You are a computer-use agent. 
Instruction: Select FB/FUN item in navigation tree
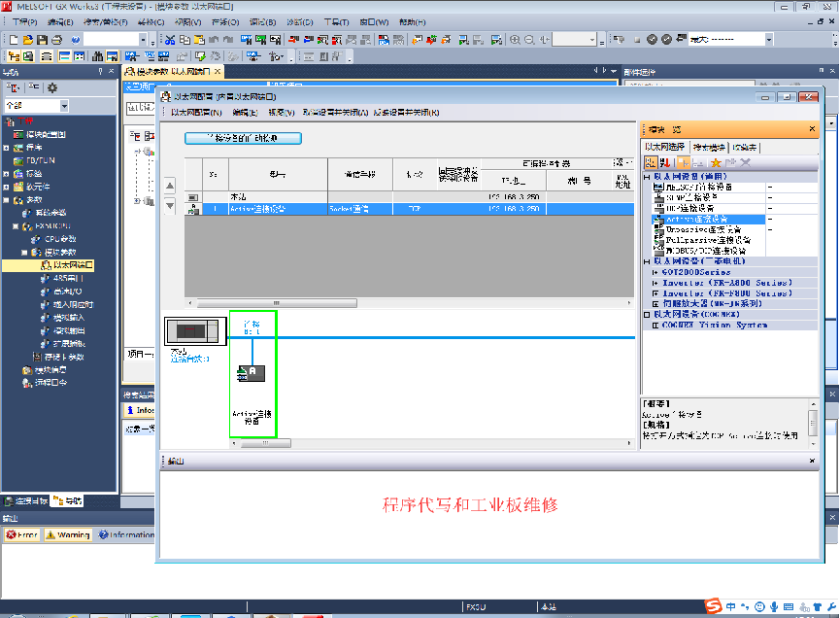coord(41,160)
